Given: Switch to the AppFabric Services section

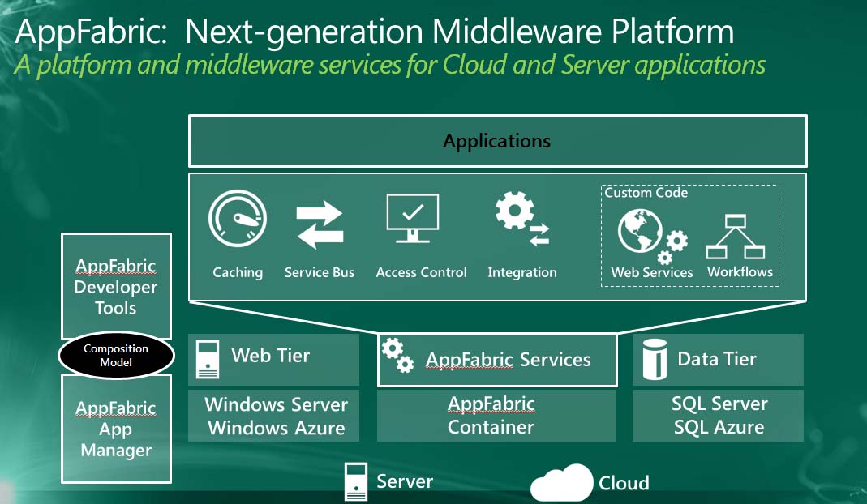Looking at the screenshot, I should [x=497, y=359].
